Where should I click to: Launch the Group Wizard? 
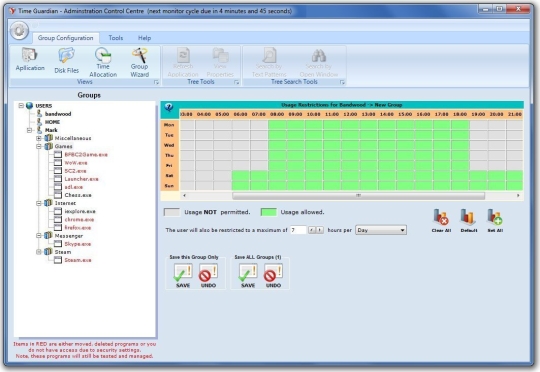139,62
